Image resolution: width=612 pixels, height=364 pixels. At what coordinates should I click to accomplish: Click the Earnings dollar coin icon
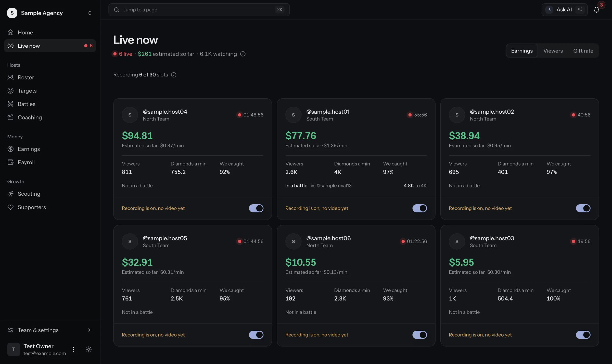(10, 149)
